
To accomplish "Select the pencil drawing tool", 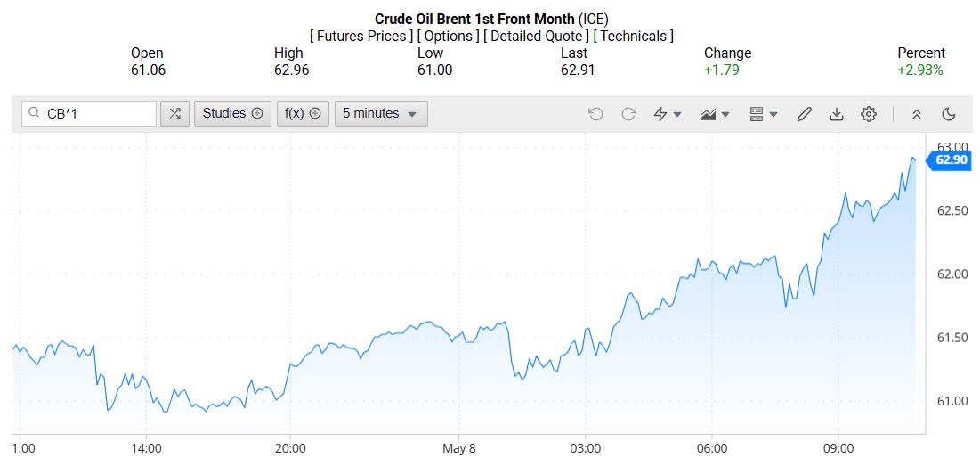I will 805,114.
